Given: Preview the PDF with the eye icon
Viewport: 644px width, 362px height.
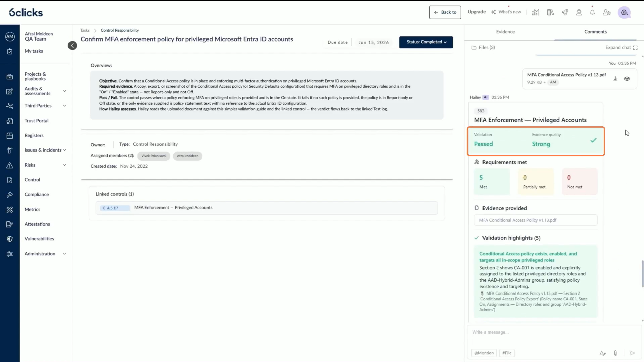Looking at the screenshot, I should (x=627, y=79).
